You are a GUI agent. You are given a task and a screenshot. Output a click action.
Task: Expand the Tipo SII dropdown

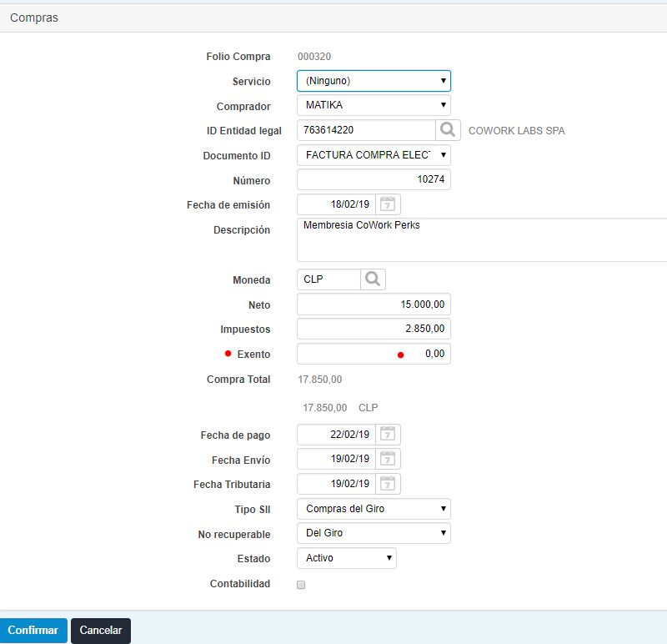coord(374,509)
